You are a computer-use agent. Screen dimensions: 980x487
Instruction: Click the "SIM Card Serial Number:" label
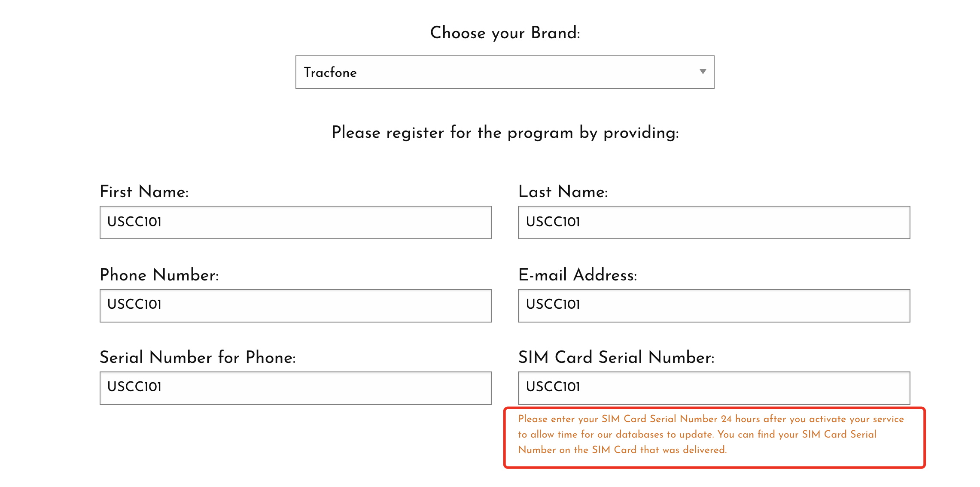(x=616, y=357)
